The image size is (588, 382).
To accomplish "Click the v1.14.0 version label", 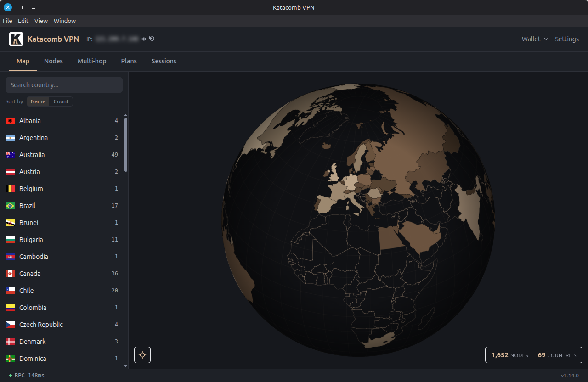I will click(x=570, y=376).
